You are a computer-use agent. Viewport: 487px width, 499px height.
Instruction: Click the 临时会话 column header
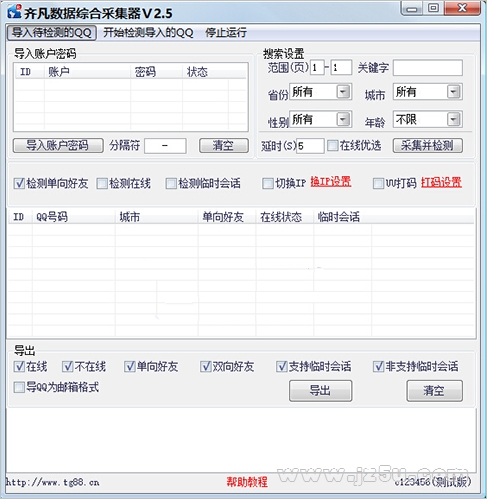342,217
